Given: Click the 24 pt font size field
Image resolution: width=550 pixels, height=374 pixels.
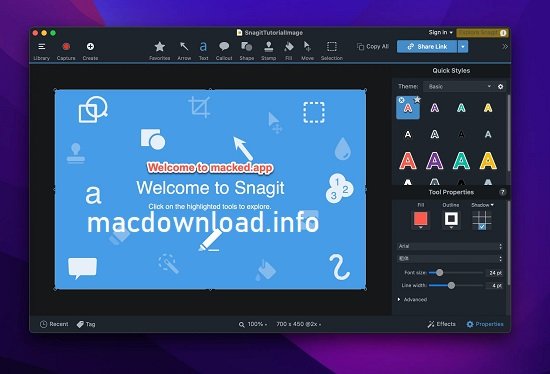Looking at the screenshot, I should (495, 273).
